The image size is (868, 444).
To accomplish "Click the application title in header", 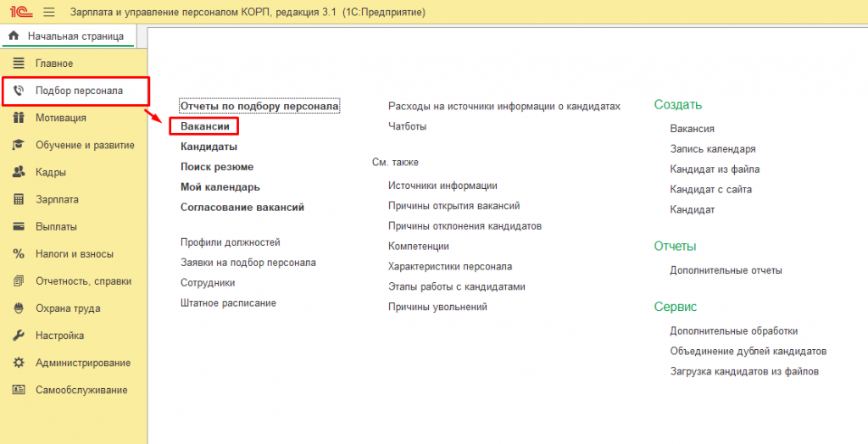I will 248,12.
